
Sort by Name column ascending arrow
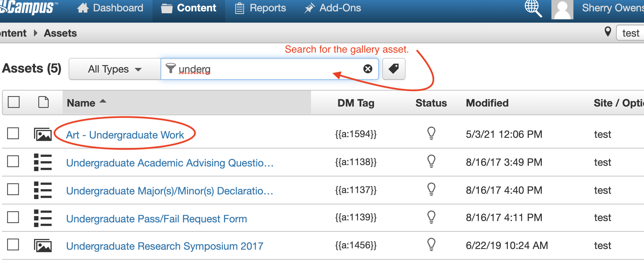103,102
